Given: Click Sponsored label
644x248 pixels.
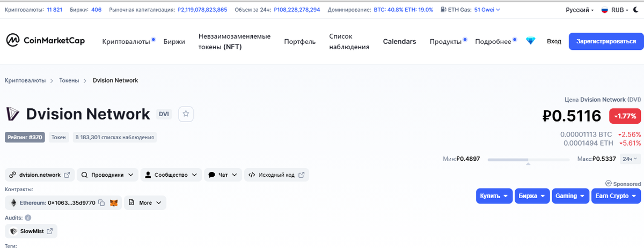Looking at the screenshot, I should point(623,184).
